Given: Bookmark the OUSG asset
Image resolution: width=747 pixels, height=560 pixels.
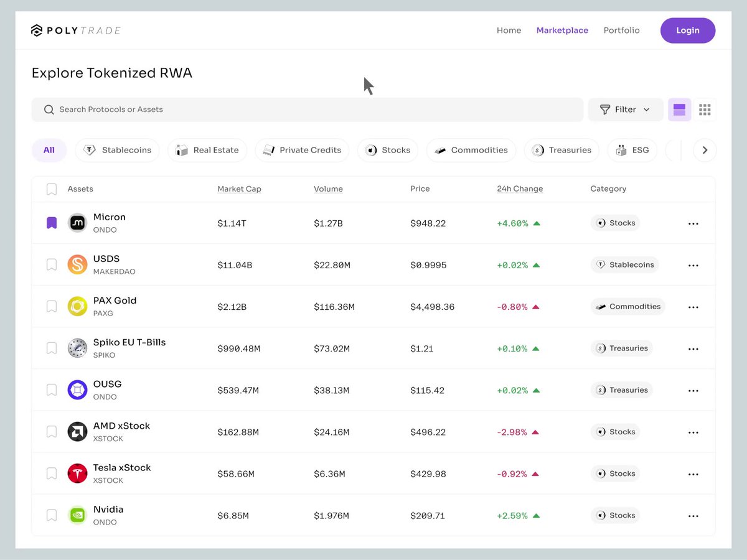Looking at the screenshot, I should (x=52, y=390).
